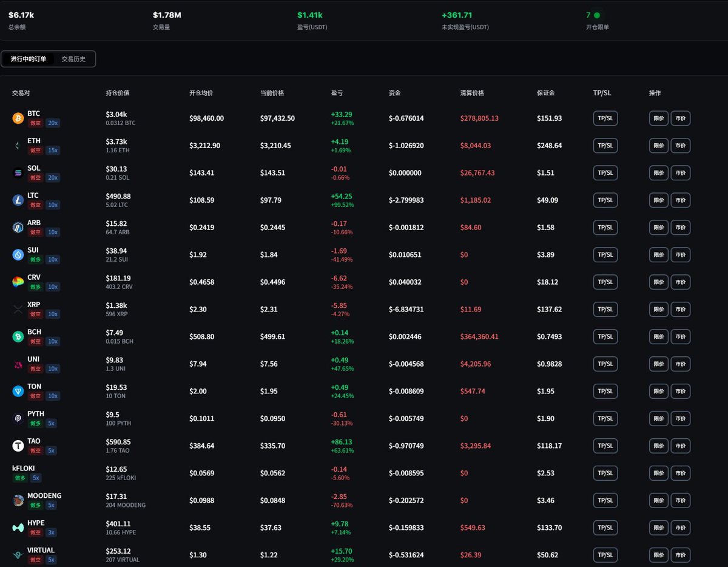The width and height of the screenshot is (728, 567).
Task: Open TP/SL for the ETH position
Action: pyautogui.click(x=605, y=146)
